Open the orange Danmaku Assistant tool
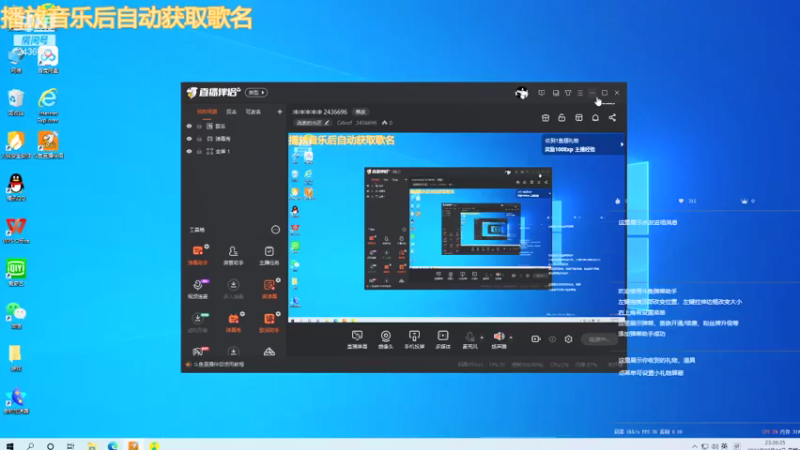Viewport: 800px width, 450px height. coord(198,255)
